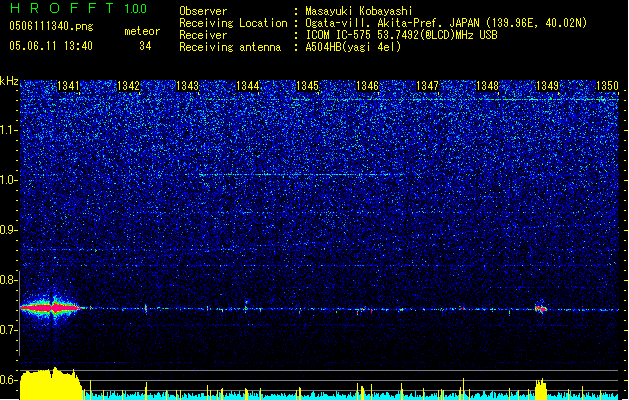Click the Receiving antenna label

tap(230, 47)
